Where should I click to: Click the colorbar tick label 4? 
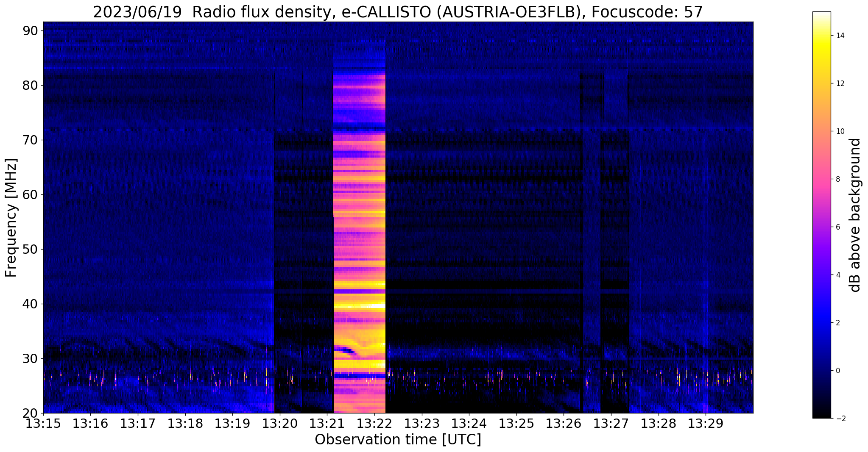[837, 275]
